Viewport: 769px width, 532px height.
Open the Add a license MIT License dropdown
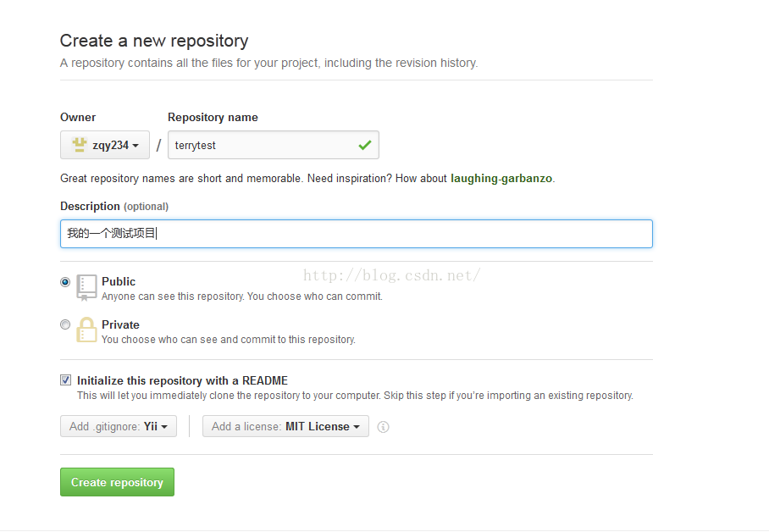pyautogui.click(x=285, y=426)
